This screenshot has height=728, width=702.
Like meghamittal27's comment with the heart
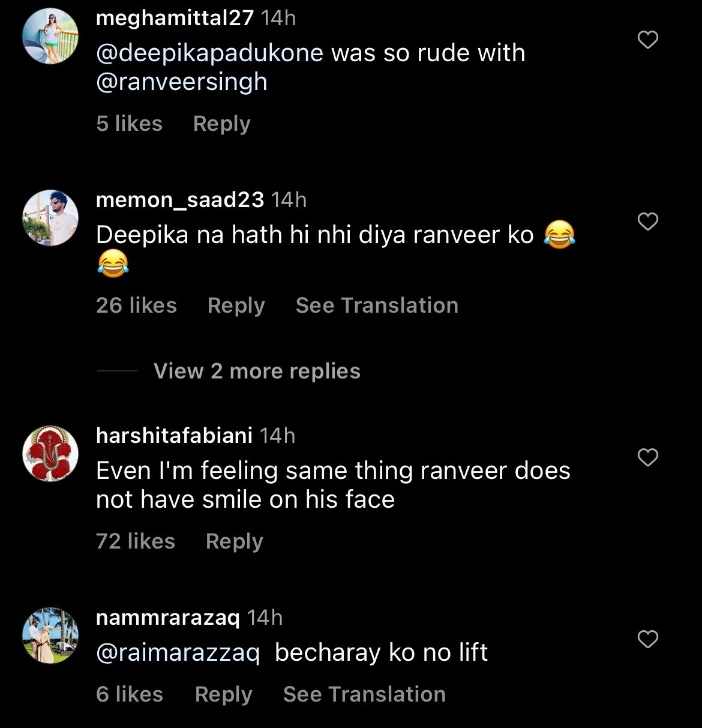point(647,40)
